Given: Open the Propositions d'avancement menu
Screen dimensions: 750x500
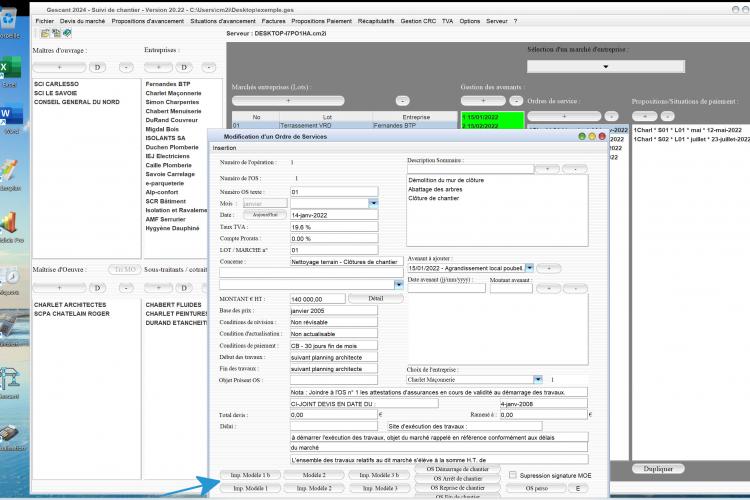Looking at the screenshot, I should [147, 21].
